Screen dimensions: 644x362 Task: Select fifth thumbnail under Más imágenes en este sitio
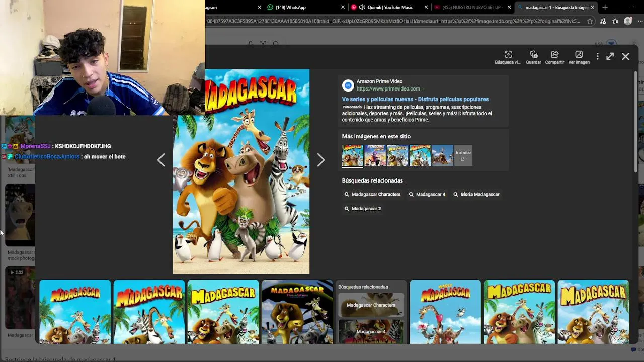pos(442,155)
